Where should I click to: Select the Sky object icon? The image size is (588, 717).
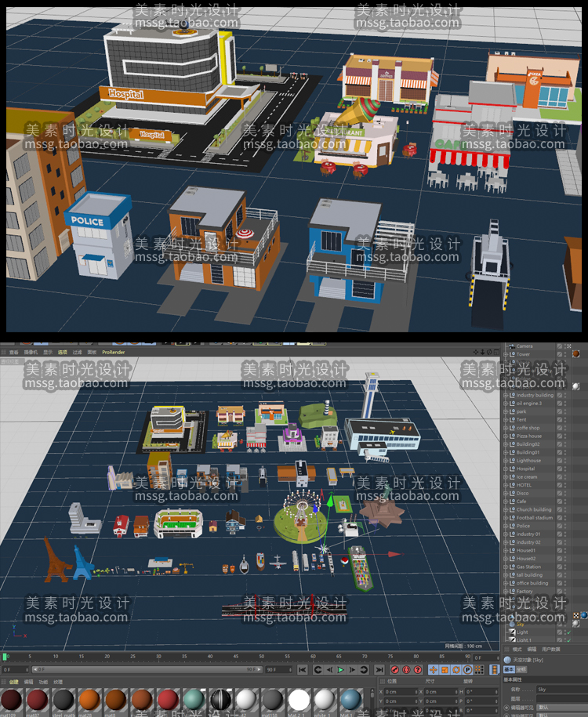pos(513,625)
